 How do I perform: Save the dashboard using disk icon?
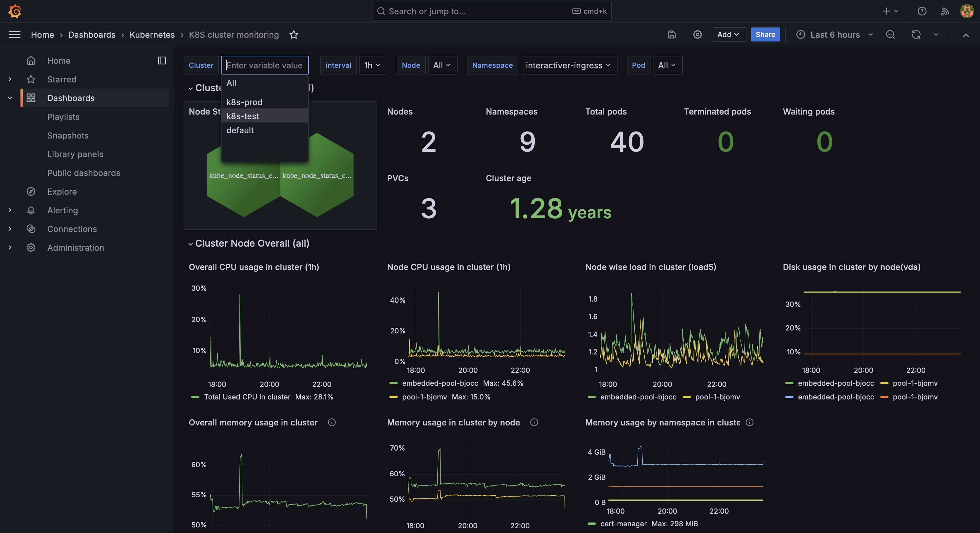pyautogui.click(x=672, y=34)
